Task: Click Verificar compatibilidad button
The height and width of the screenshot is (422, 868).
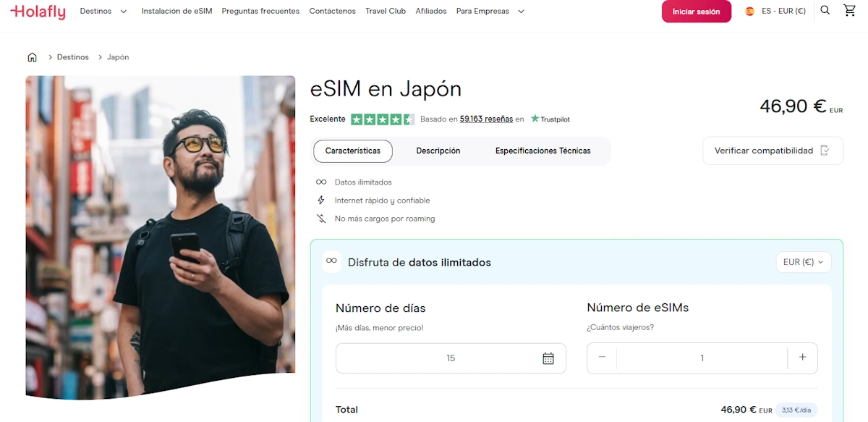Action: pyautogui.click(x=773, y=151)
